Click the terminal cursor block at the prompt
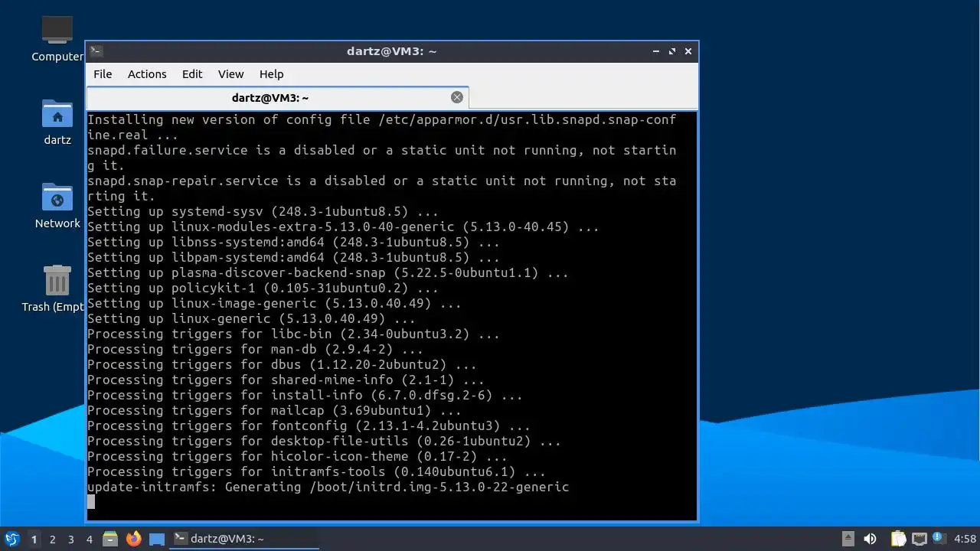 [x=91, y=502]
